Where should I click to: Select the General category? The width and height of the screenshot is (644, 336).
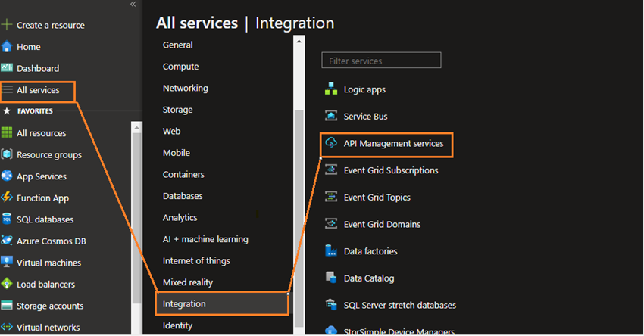click(x=177, y=45)
